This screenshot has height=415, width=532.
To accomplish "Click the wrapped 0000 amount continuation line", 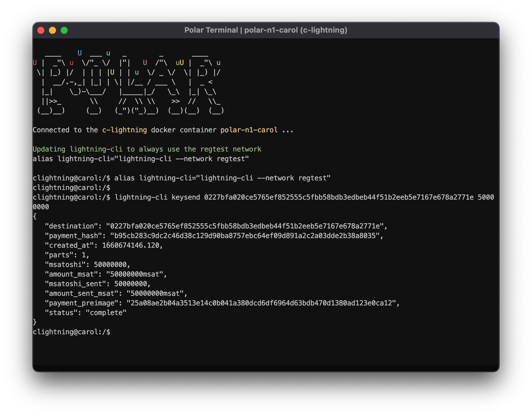I will [x=41, y=207].
